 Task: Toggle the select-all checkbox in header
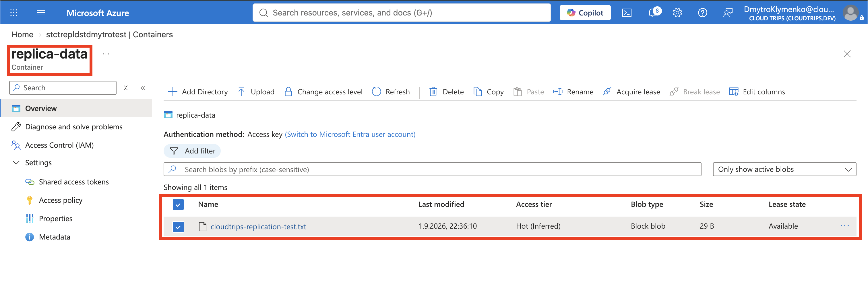point(178,204)
